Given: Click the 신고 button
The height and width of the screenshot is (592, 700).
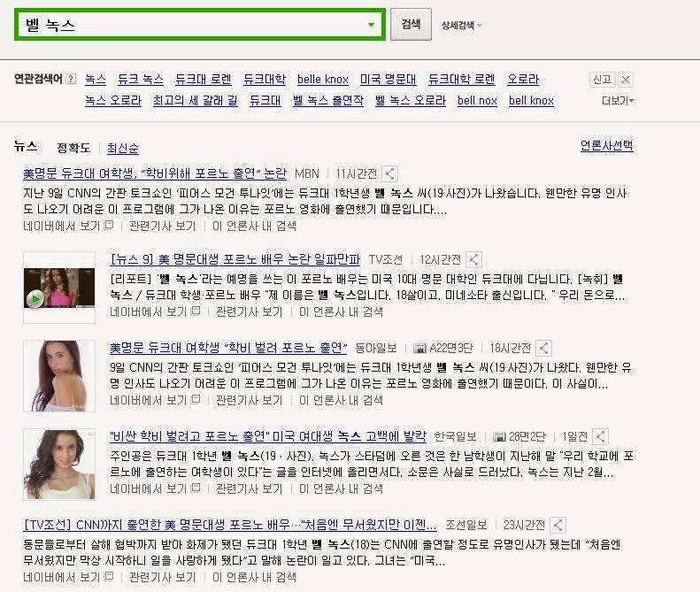Looking at the screenshot, I should tap(602, 80).
